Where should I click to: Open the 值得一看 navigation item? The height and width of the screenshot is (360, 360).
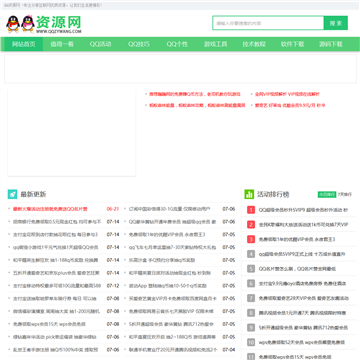coord(62,44)
